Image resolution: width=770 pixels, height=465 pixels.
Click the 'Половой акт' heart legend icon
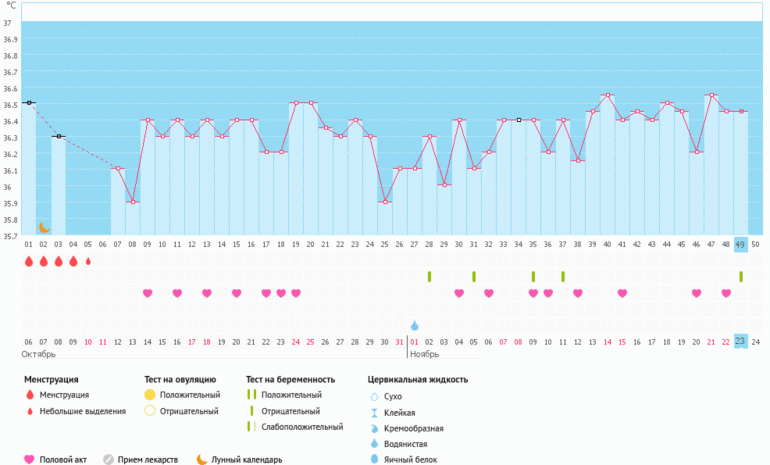pos(30,460)
